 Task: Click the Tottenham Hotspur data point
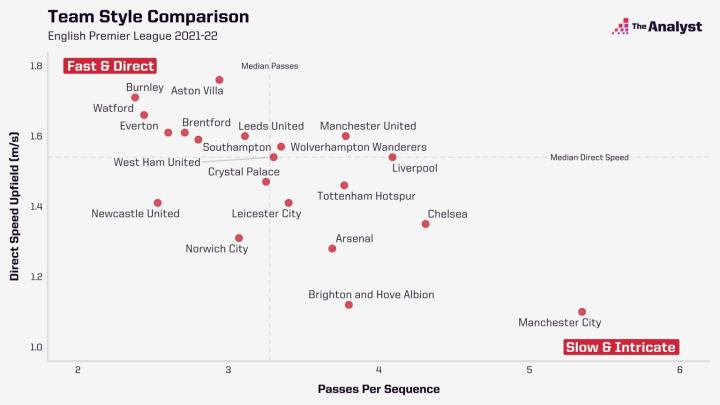pos(344,185)
